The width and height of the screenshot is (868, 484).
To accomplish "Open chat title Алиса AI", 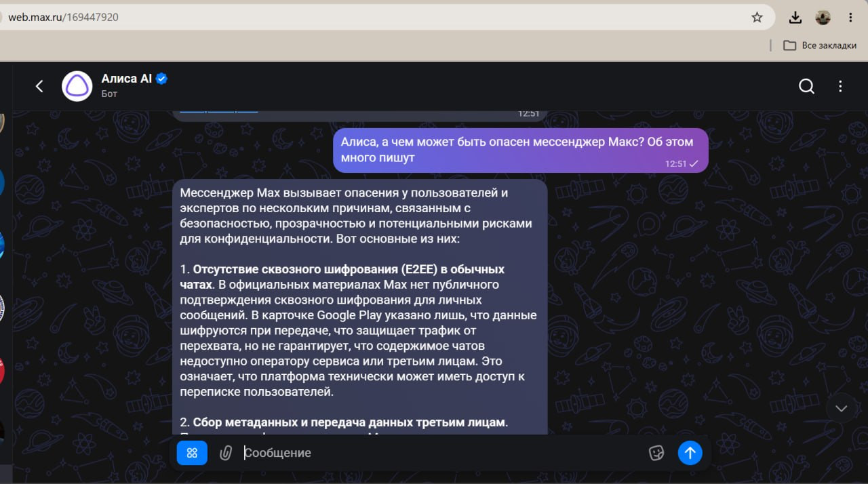I will coord(127,79).
